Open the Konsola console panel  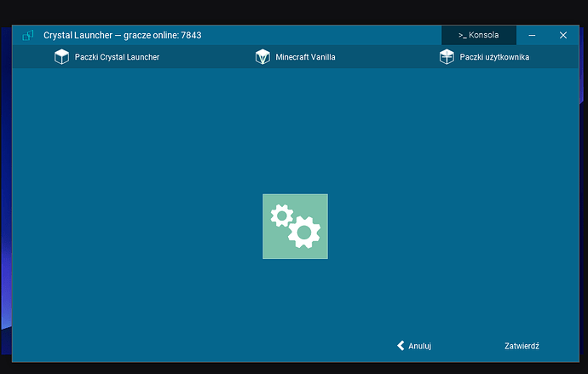(x=479, y=36)
